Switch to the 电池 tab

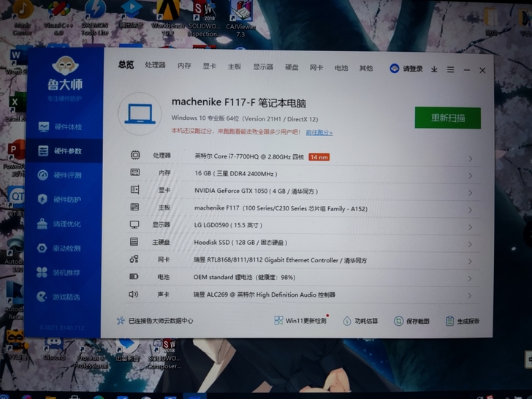pos(341,68)
